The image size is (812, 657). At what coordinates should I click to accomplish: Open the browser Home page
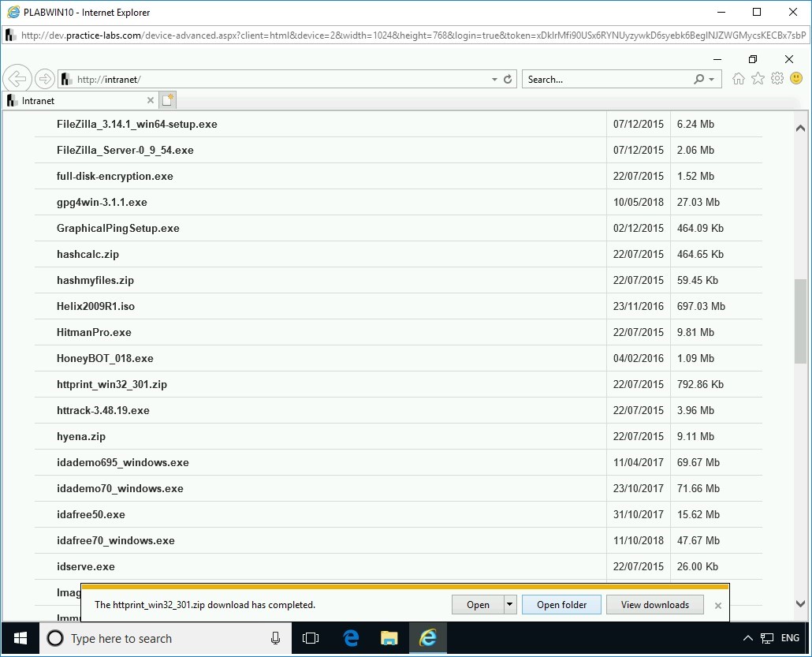click(x=738, y=79)
